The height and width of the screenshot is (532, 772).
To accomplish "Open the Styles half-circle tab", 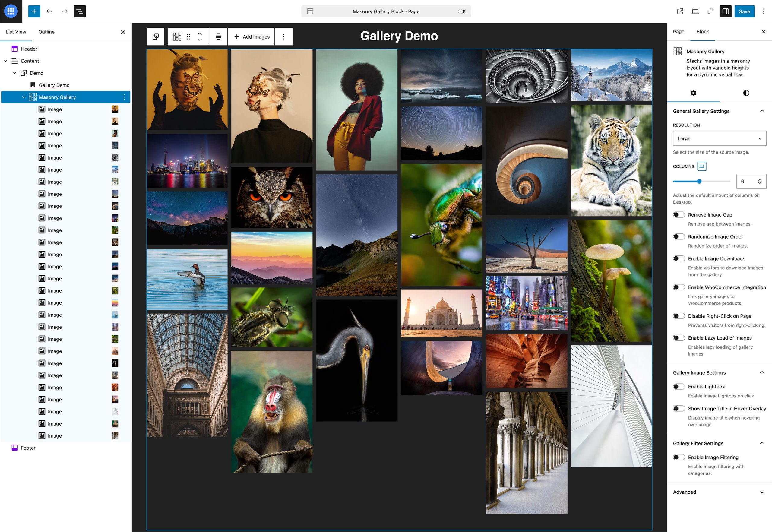I will click(x=746, y=93).
